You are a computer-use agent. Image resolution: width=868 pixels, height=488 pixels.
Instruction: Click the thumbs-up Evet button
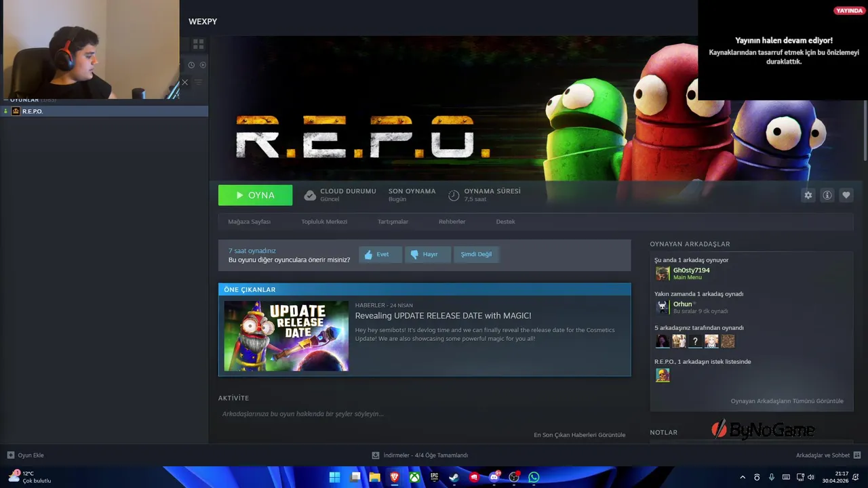tap(380, 254)
